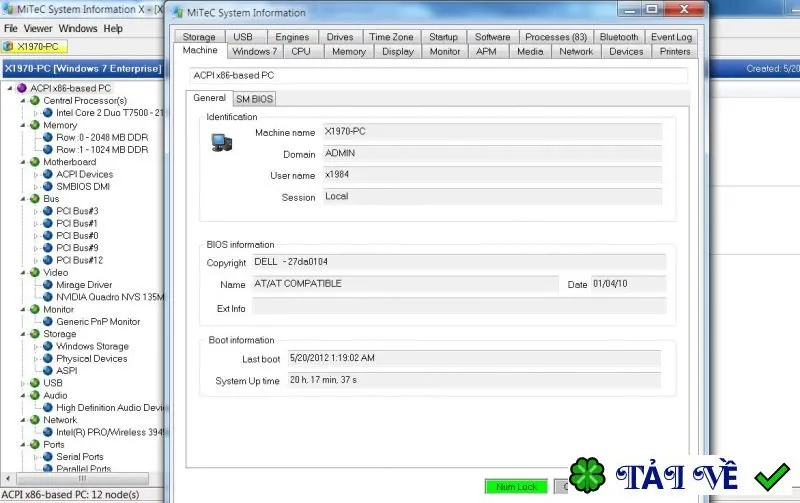Click the green Bus node icon
Image resolution: width=800 pixels, height=503 pixels.
coord(35,198)
